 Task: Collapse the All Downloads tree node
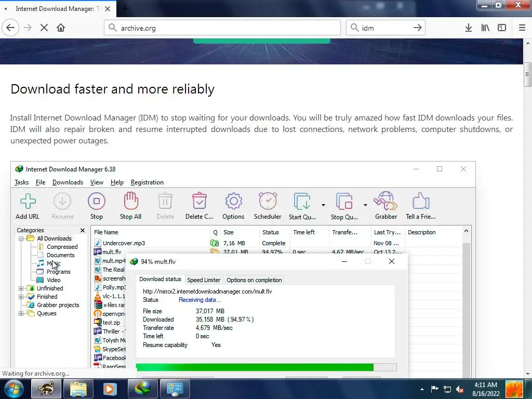click(21, 238)
